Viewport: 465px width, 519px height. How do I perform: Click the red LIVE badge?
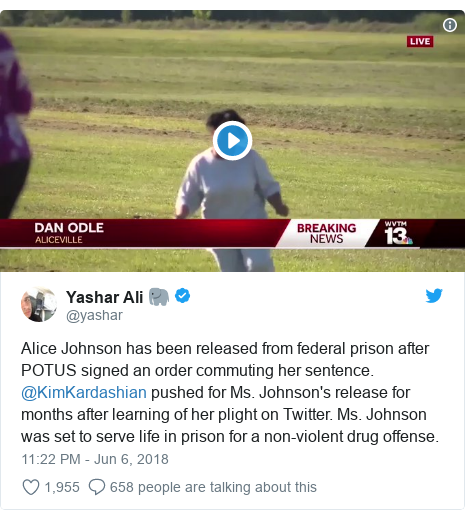(420, 41)
